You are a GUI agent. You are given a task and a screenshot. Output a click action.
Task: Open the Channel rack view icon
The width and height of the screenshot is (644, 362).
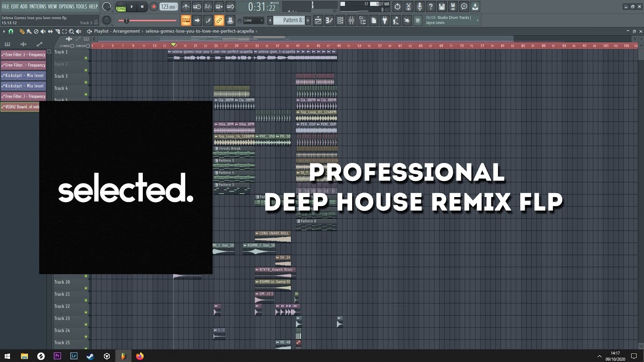click(x=340, y=20)
